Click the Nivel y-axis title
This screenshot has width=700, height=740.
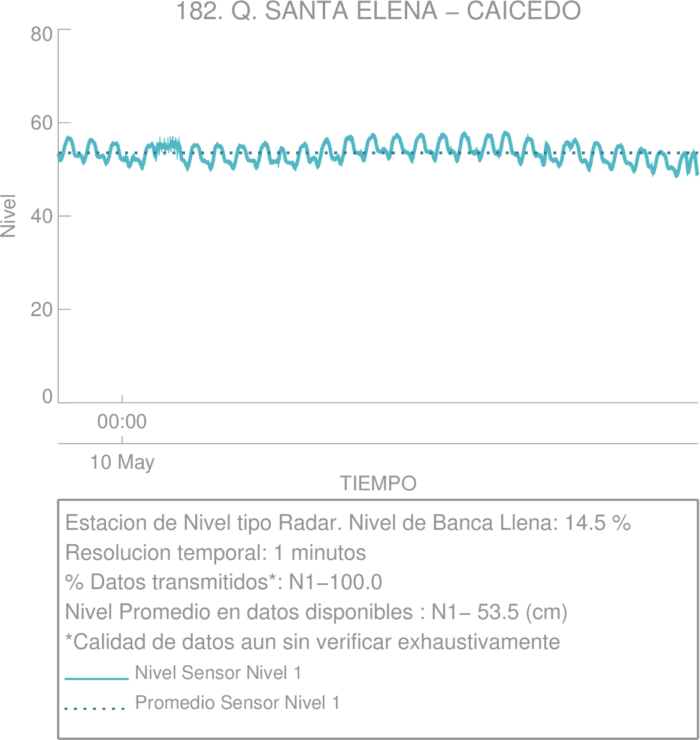point(8,216)
